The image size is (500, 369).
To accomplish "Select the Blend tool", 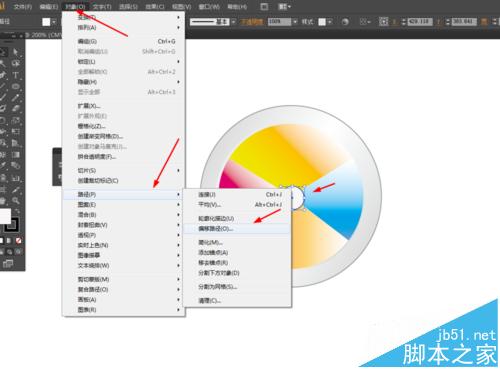I will pyautogui.click(x=16, y=166).
